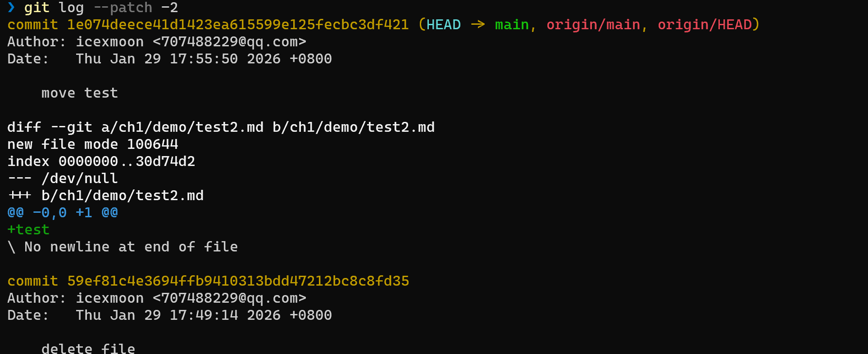Click the blue prompt chevron symbol

point(11,7)
